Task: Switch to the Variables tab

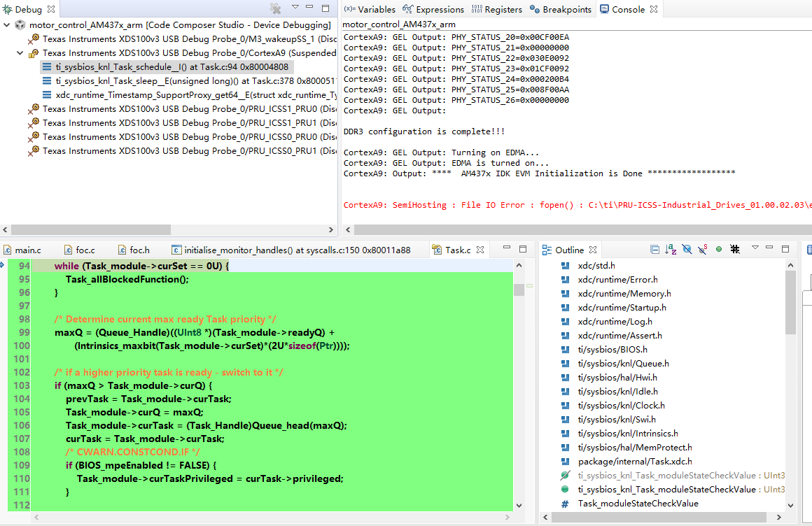Action: [x=370, y=9]
